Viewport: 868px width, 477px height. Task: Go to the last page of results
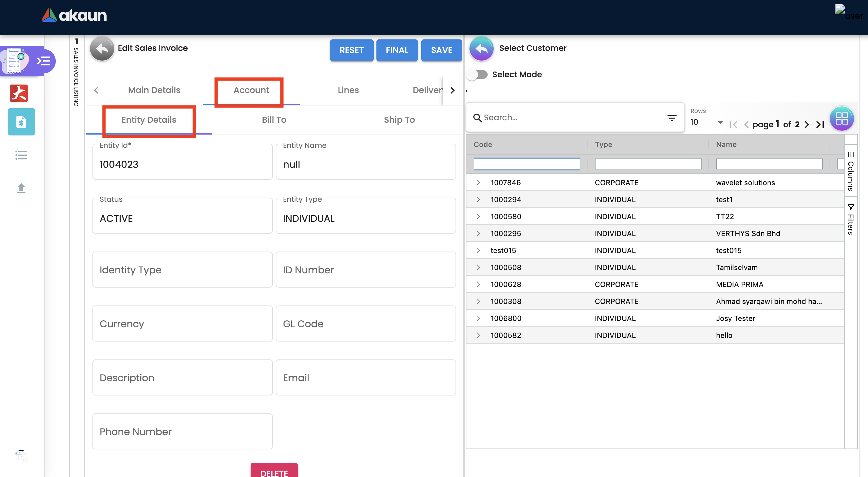coord(820,125)
